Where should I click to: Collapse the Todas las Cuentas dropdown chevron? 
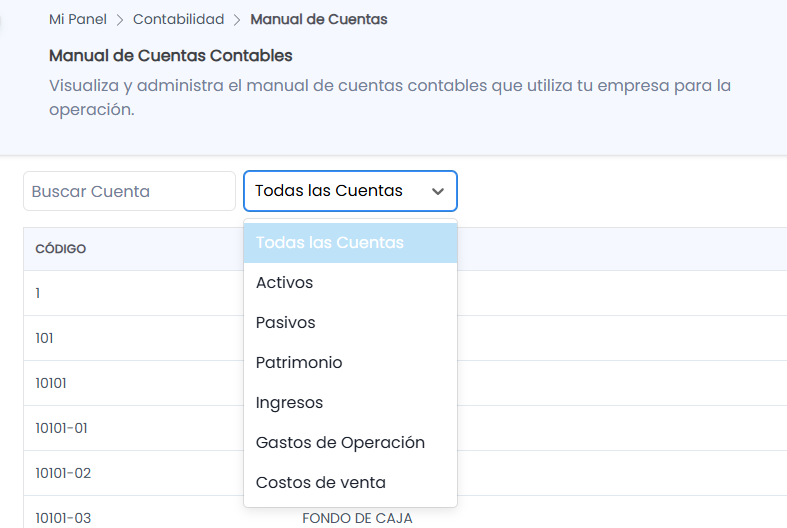(438, 191)
